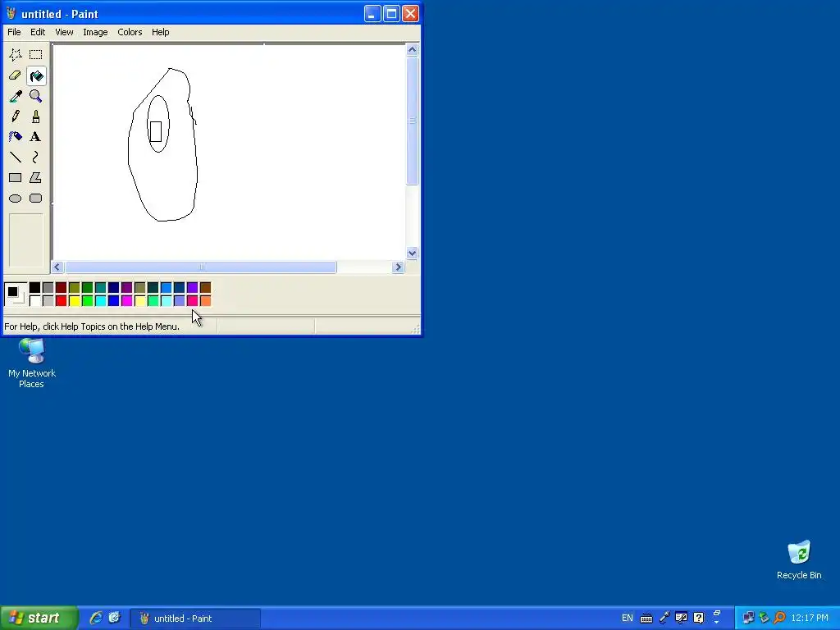Minimize the Paint window
The width and height of the screenshot is (840, 630).
pos(372,13)
